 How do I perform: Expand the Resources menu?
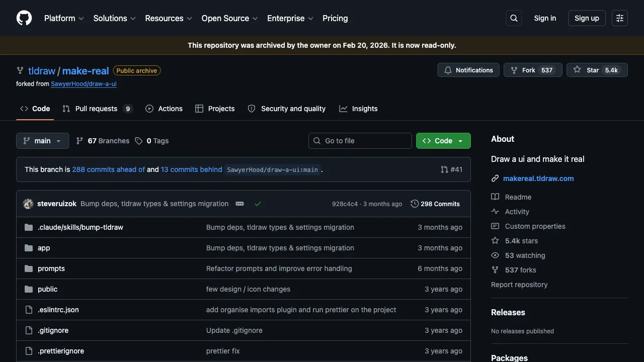click(169, 18)
